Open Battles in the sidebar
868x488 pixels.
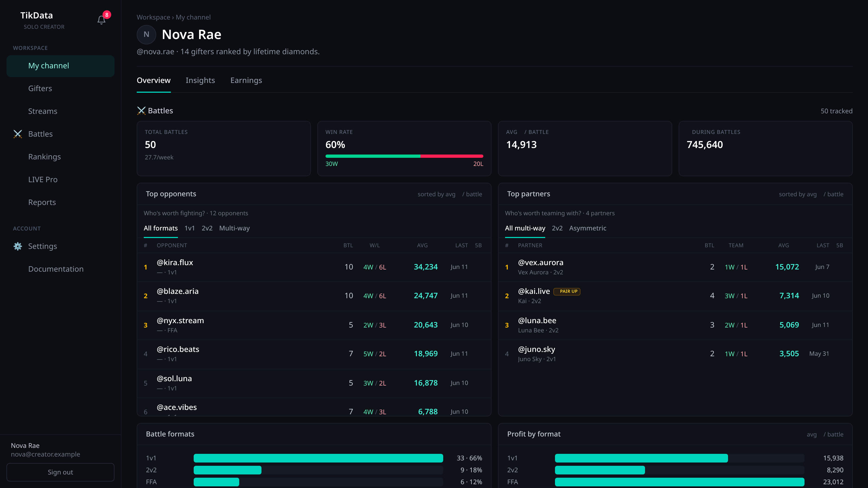60,134
